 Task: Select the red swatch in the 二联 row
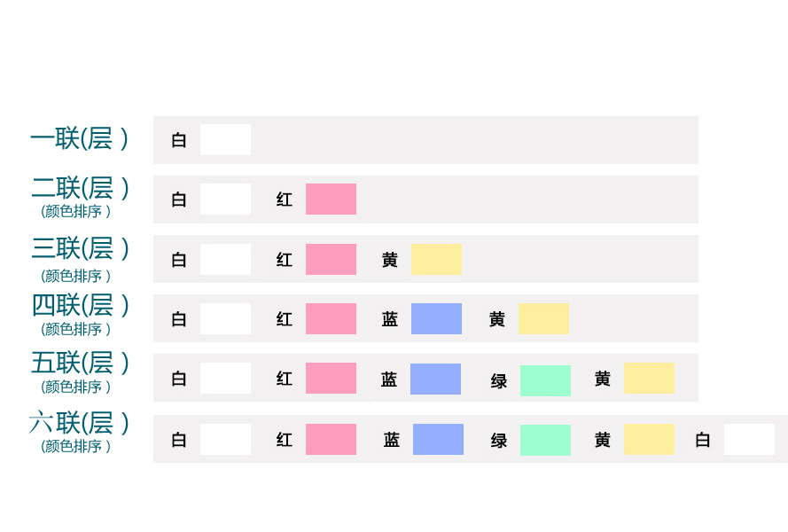(331, 199)
